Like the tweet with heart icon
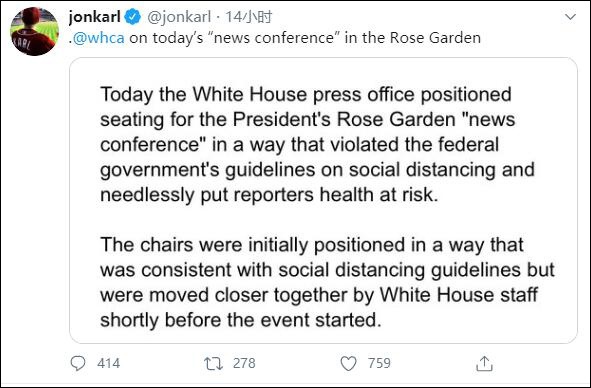Image resolution: width=591 pixels, height=388 pixels. pyautogui.click(x=348, y=363)
